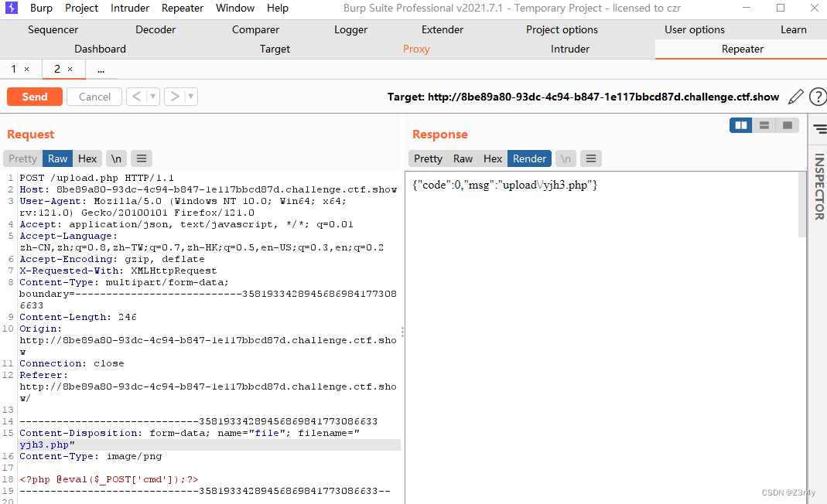Screen dimensions: 827x504
Task: Click the Content-Type: image/png line
Action: (x=91, y=456)
